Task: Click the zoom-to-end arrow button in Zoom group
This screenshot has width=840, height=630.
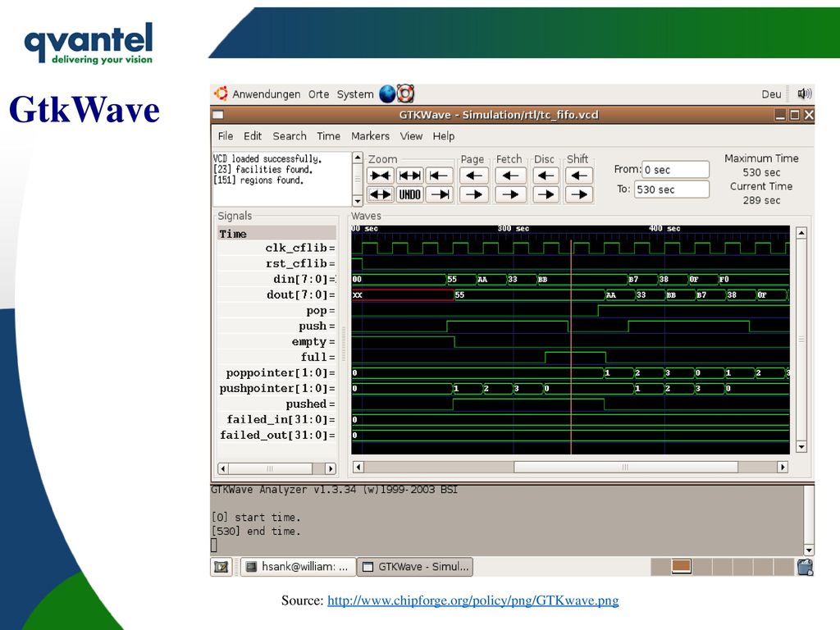Action: [x=440, y=194]
